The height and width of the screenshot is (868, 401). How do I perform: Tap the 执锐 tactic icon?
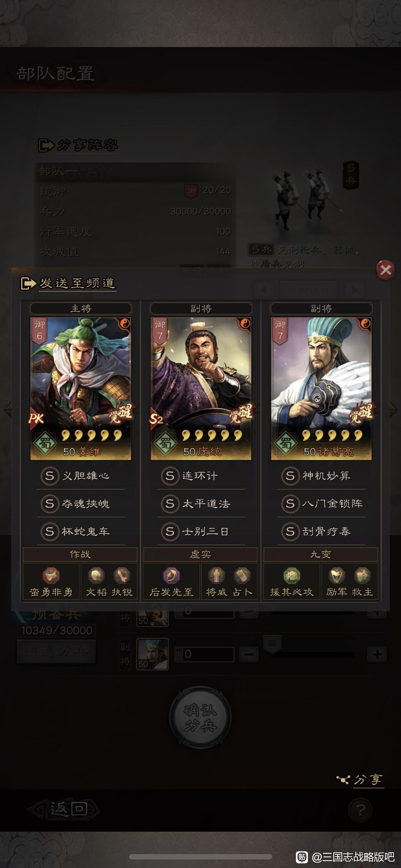click(x=122, y=575)
